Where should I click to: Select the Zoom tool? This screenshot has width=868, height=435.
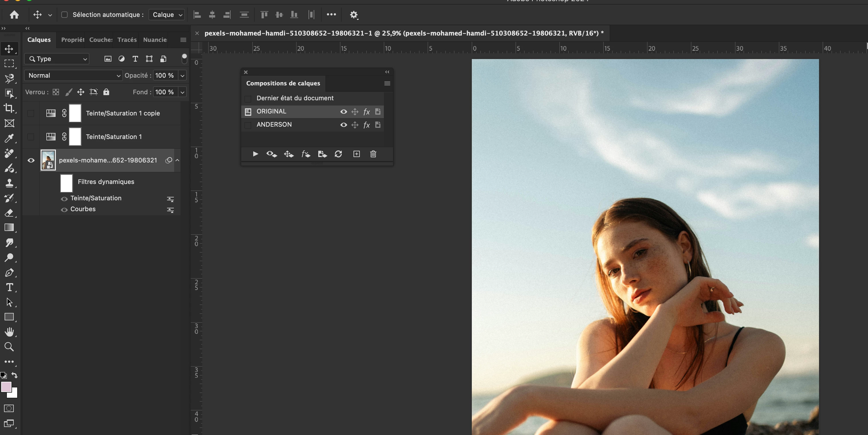(9, 347)
